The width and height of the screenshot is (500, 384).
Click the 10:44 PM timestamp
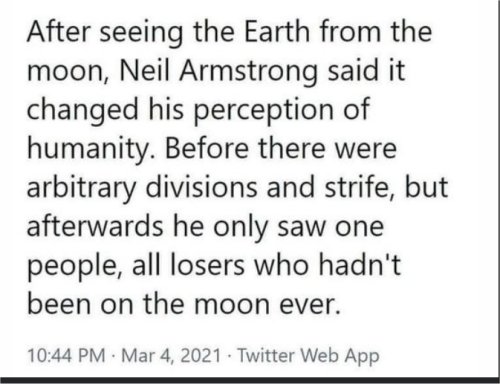pos(66,355)
